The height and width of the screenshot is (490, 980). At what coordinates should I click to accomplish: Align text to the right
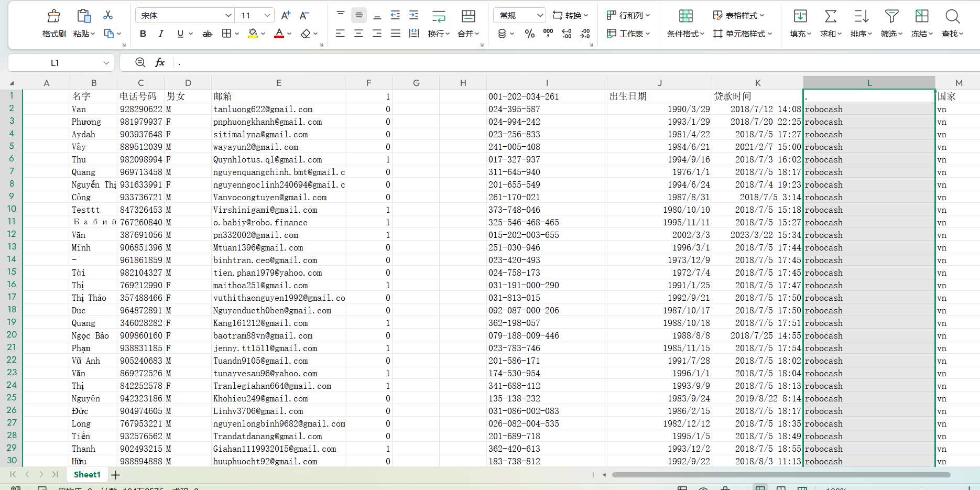pos(377,34)
